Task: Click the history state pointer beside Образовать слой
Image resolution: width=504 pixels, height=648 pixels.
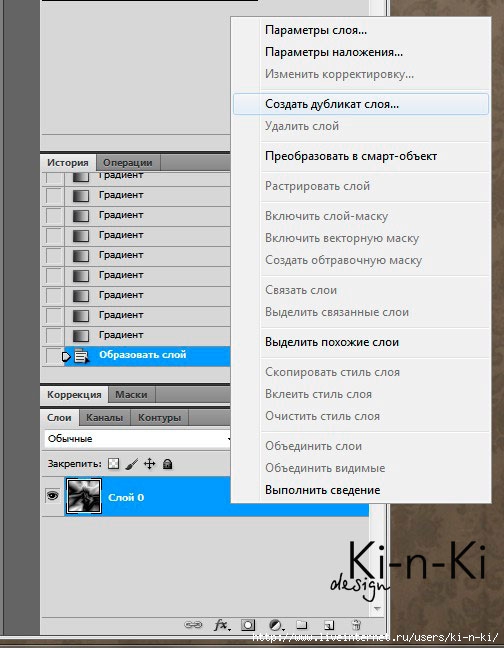Action: 66,356
